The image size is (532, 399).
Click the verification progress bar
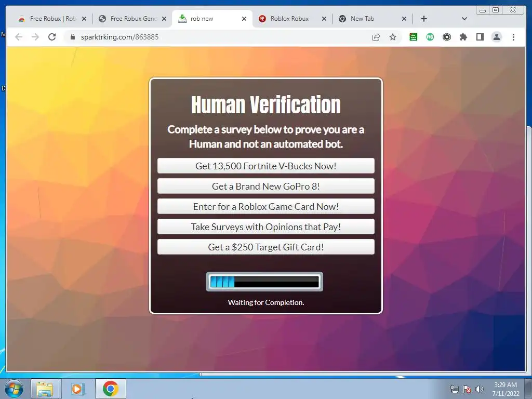pos(264,282)
